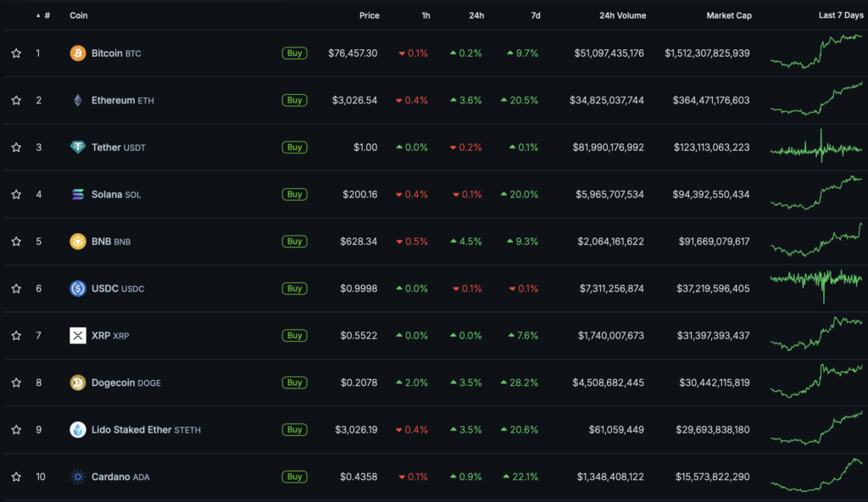Image resolution: width=868 pixels, height=502 pixels.
Task: Sort by rank number column header
Action: click(47, 15)
